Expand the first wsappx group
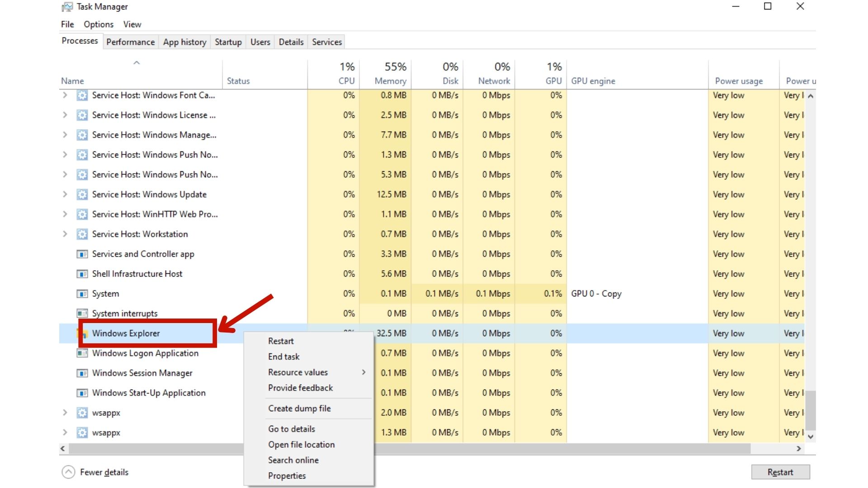Screen dimensions: 868x488 click(65, 413)
